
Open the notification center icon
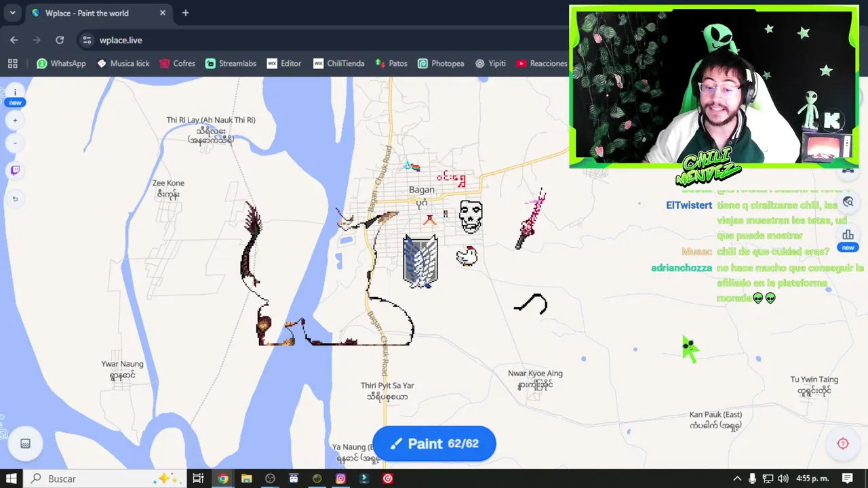coord(848,479)
